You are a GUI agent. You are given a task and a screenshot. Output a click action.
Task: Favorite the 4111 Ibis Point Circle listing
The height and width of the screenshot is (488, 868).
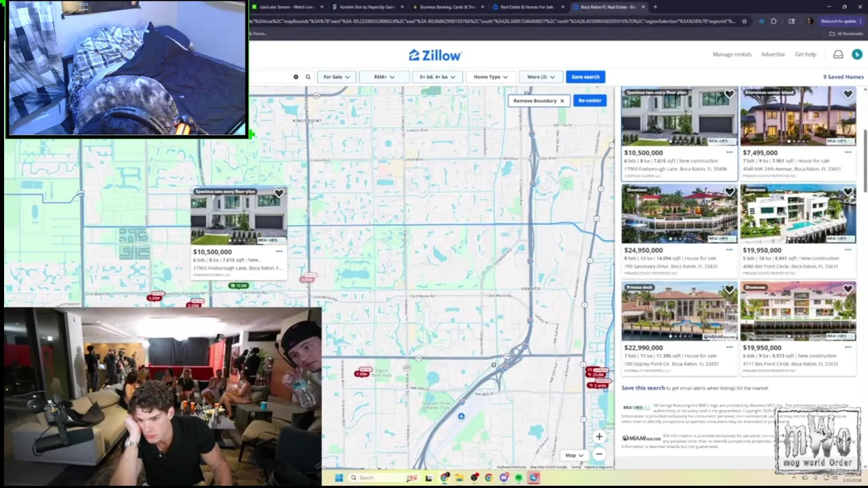pos(848,290)
